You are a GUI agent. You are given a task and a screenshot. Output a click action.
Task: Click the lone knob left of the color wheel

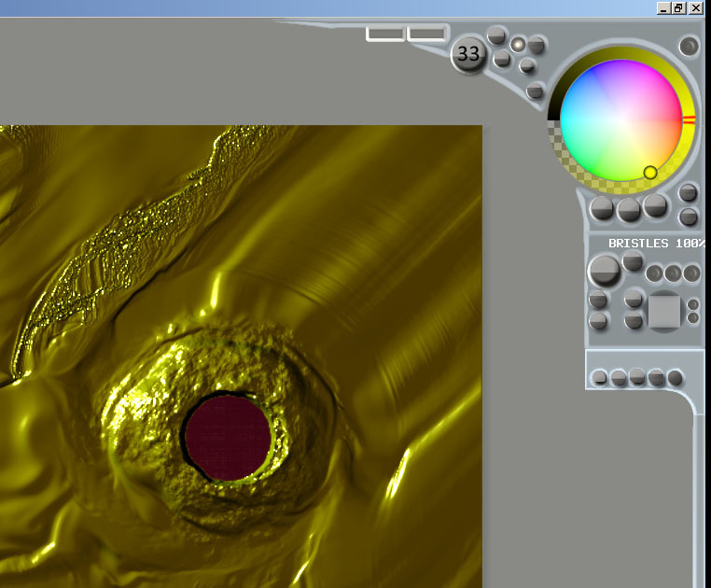click(x=535, y=91)
